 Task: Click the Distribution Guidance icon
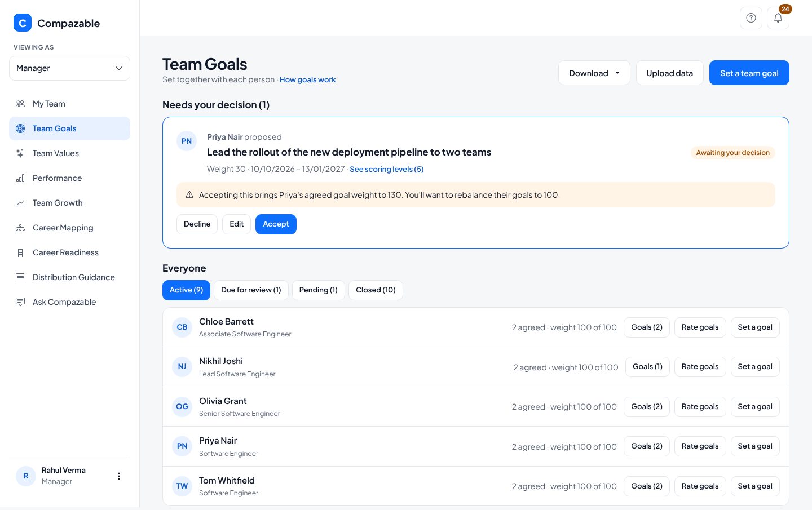(20, 277)
